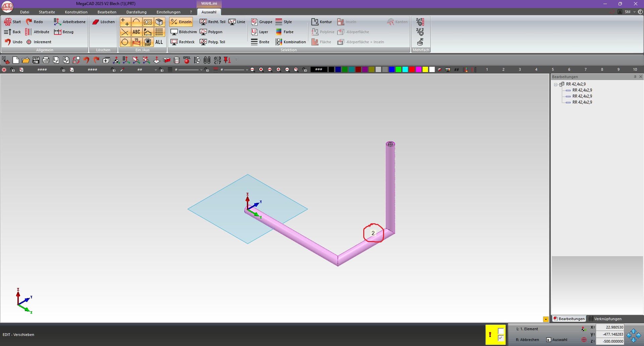Click the cylinder icon in the toolbar

click(x=177, y=60)
